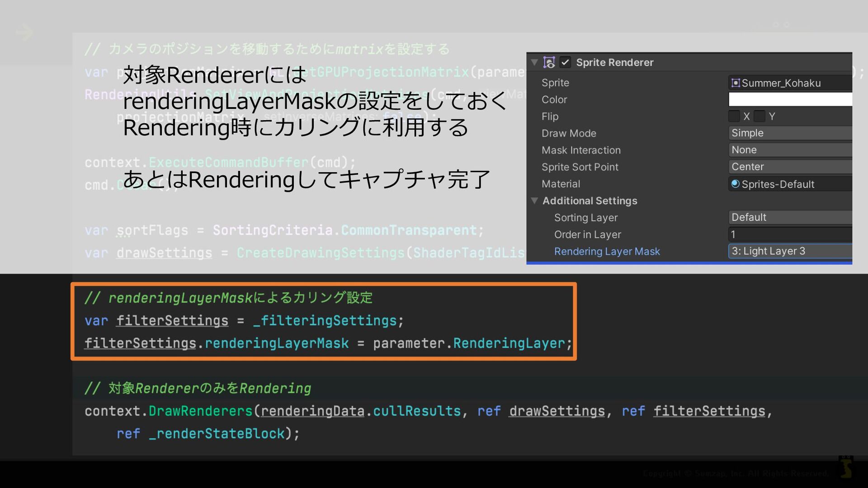Click the CreateDrawingSettings call
This screenshot has width=868, height=488.
click(x=321, y=253)
